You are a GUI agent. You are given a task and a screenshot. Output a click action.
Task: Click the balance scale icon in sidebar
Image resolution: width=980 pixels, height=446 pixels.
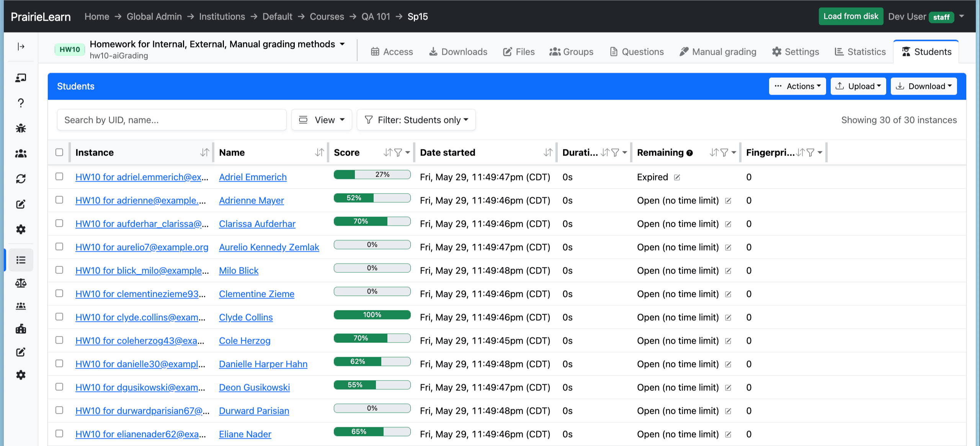pos(21,283)
